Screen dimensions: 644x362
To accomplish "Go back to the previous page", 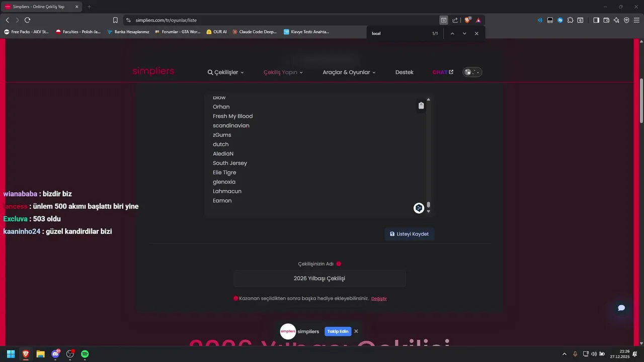I will pyautogui.click(x=7, y=20).
